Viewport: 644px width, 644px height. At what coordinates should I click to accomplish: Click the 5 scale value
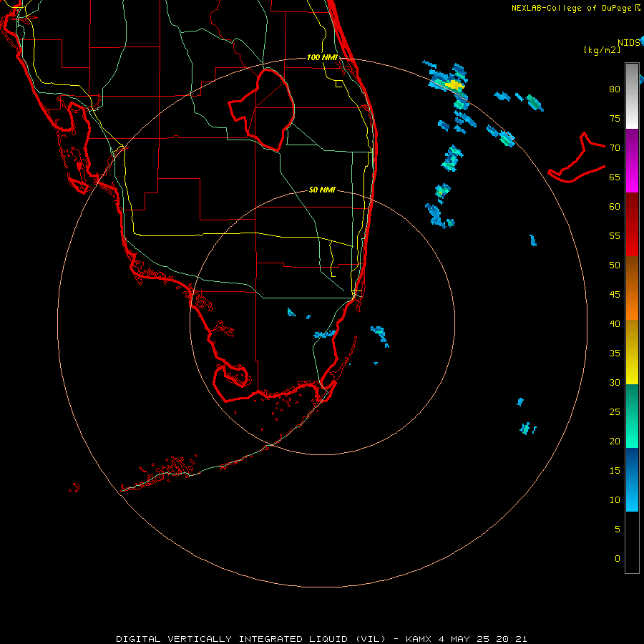[618, 529]
